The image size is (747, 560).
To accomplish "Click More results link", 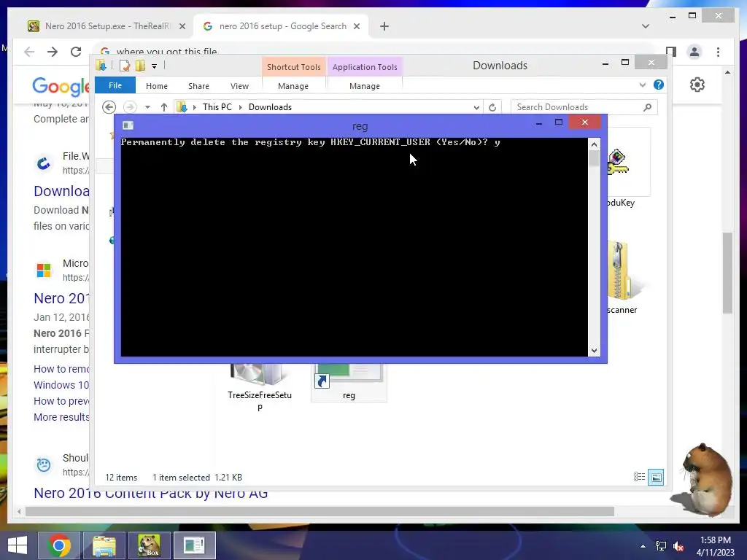I will 61,417.
